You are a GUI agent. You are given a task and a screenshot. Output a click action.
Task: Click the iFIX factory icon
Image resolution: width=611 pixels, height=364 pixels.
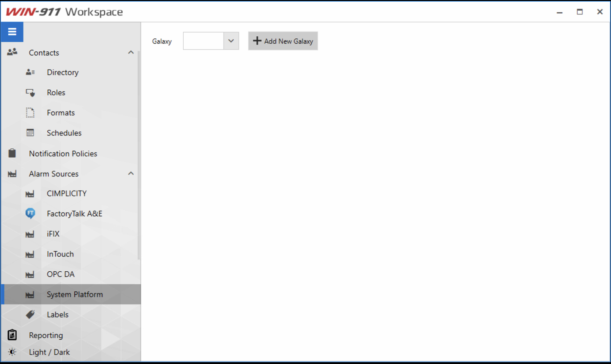click(30, 234)
